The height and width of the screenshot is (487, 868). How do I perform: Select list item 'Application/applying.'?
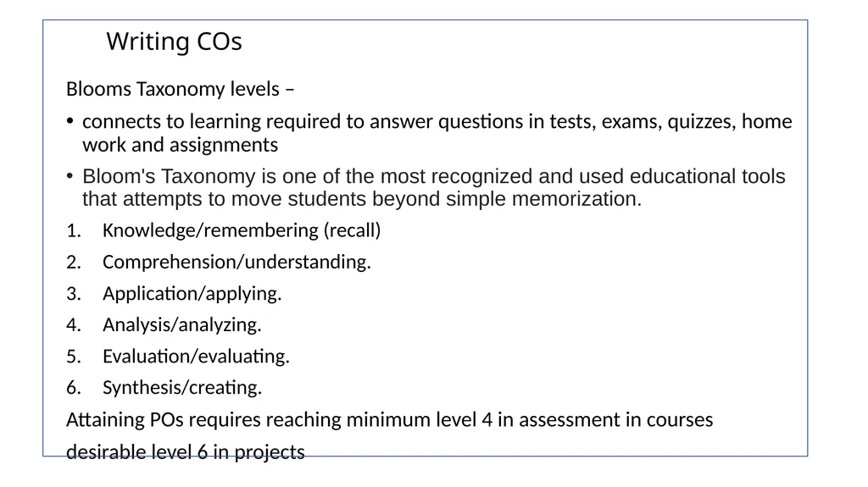point(192,293)
